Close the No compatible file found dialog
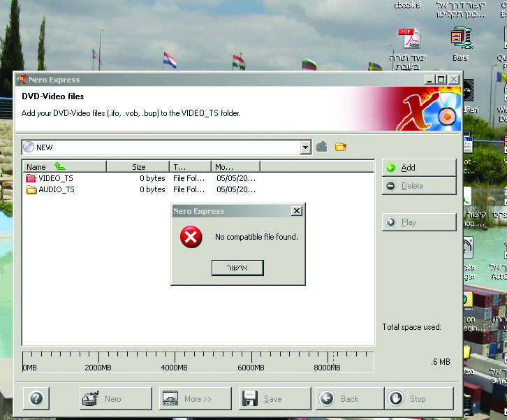Viewport: 507px width, 420px height. (297, 211)
